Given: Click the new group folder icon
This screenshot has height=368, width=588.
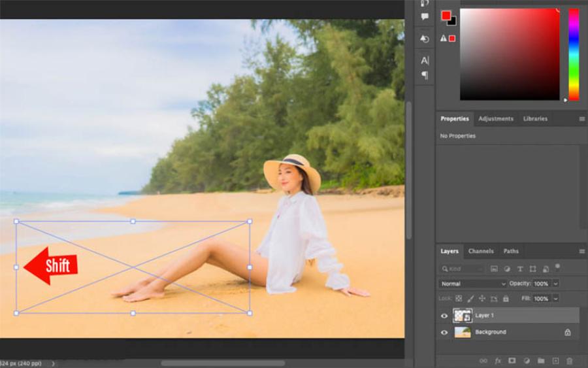Looking at the screenshot, I should tap(541, 361).
